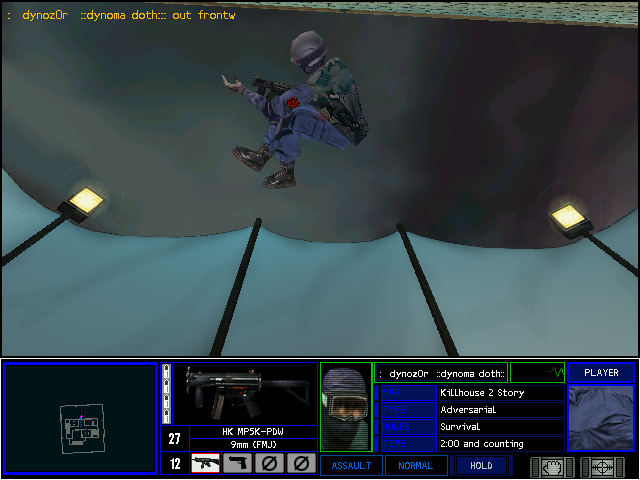The width and height of the screenshot is (640, 480).
Task: Click the MAP label
Action: 409,393
